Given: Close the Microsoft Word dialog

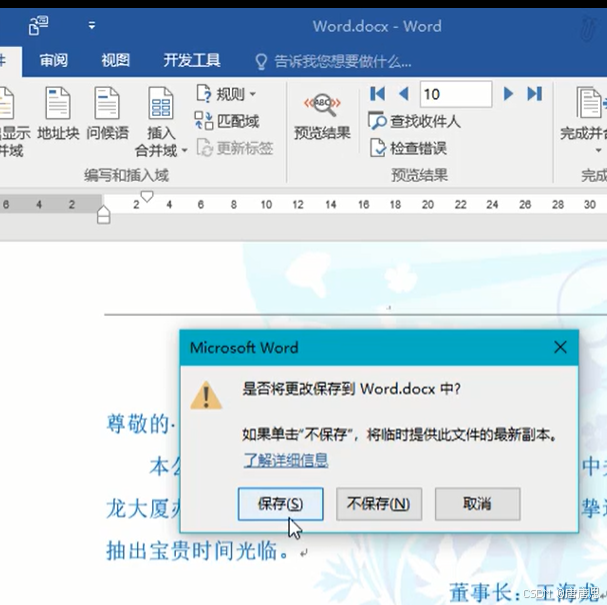Looking at the screenshot, I should [x=560, y=347].
